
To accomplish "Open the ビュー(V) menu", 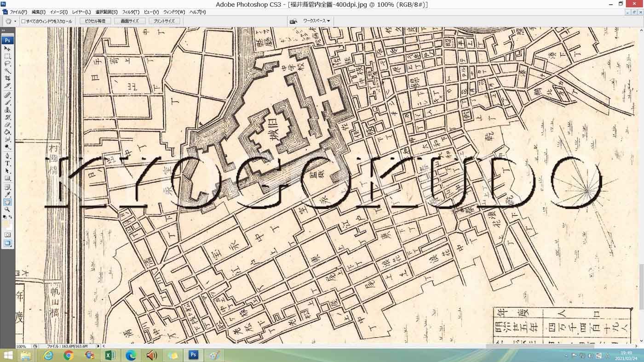I will click(x=151, y=12).
